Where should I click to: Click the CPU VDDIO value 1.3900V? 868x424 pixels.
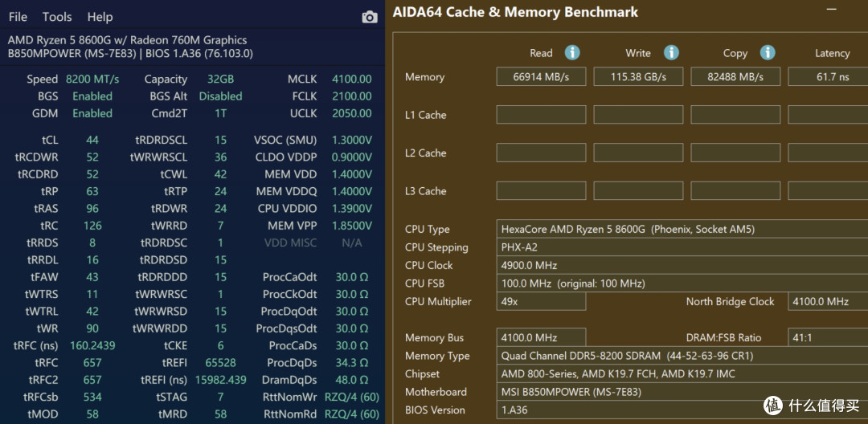[352, 209]
